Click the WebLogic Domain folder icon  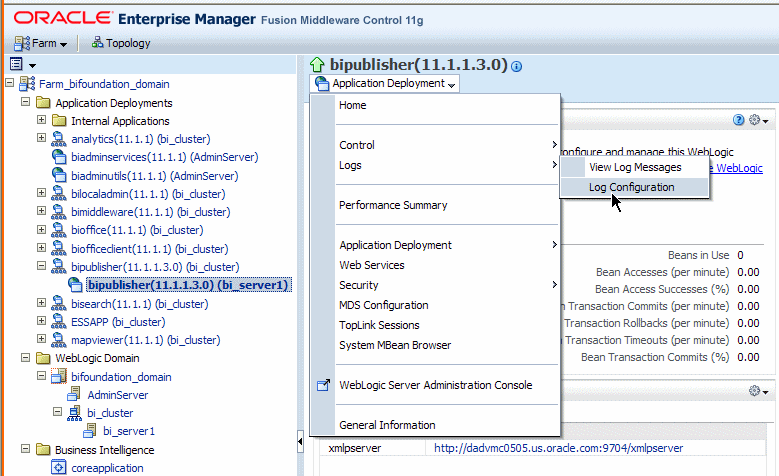pos(43,358)
